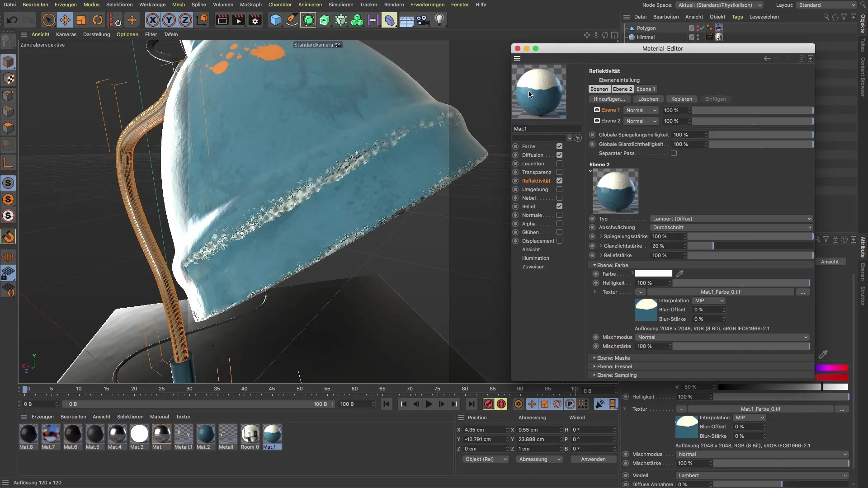The width and height of the screenshot is (868, 488).
Task: Add a camera object icon
Action: [x=423, y=20]
